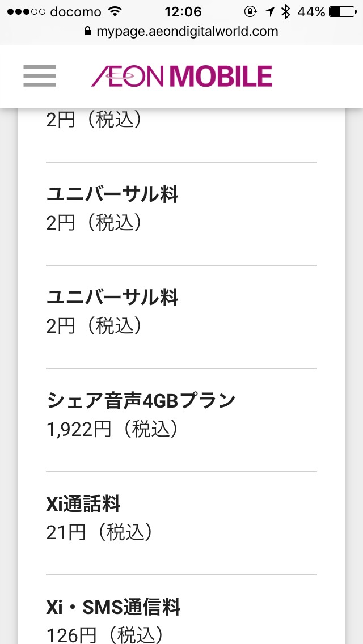Tap the AEON MOBILE logo

click(181, 76)
